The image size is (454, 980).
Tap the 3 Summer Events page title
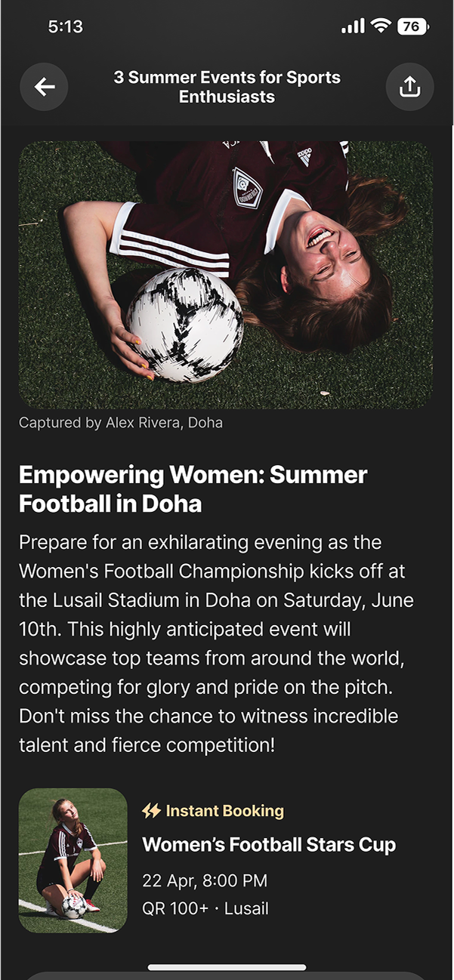227,88
